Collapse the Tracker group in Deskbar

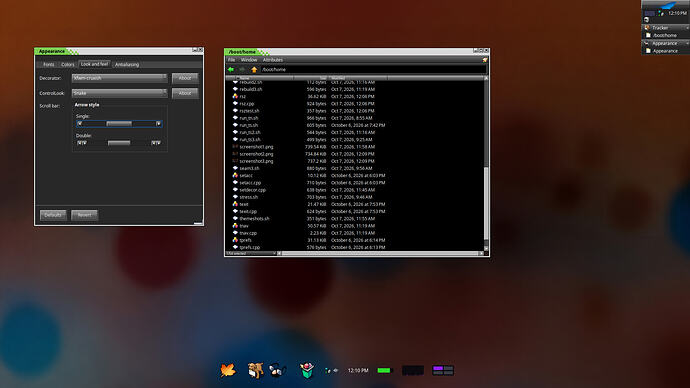687,28
